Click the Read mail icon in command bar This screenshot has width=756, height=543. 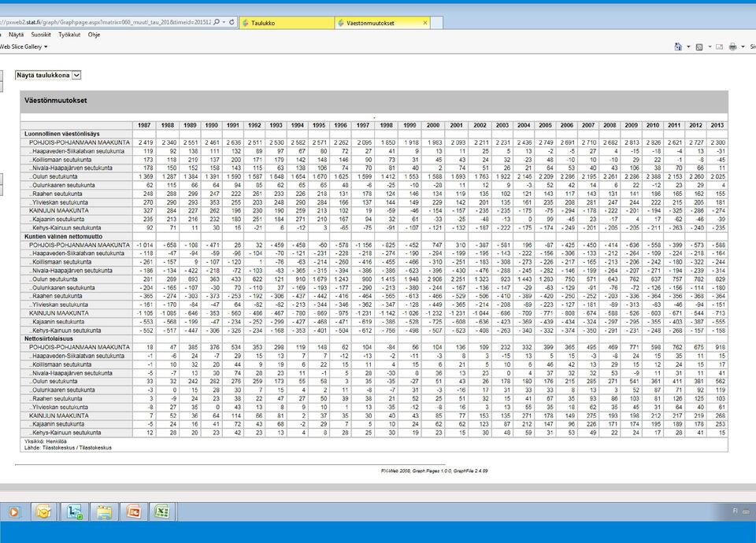[719, 46]
